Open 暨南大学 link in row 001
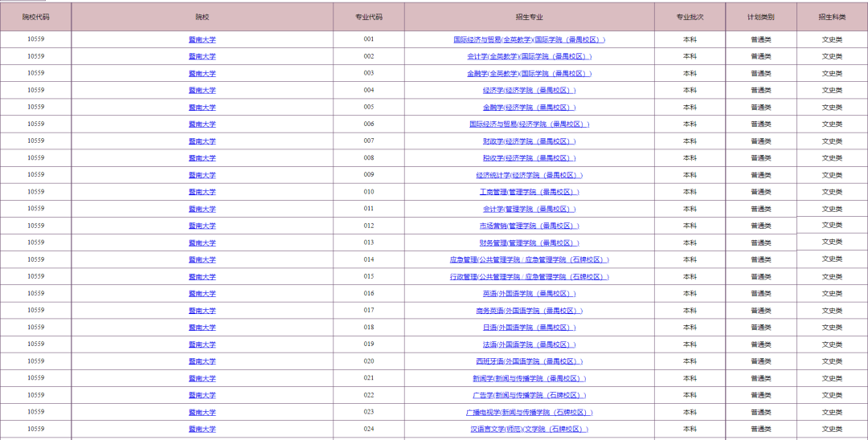868x440 pixels. [x=202, y=40]
